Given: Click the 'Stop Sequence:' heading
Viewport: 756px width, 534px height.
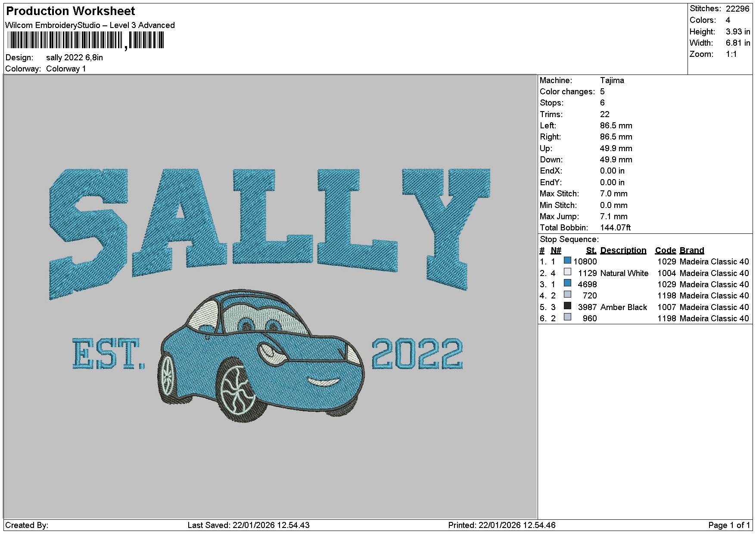Looking at the screenshot, I should coord(569,239).
